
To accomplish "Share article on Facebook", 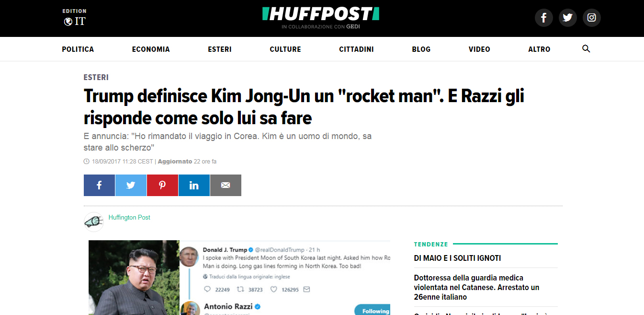I will (x=99, y=185).
